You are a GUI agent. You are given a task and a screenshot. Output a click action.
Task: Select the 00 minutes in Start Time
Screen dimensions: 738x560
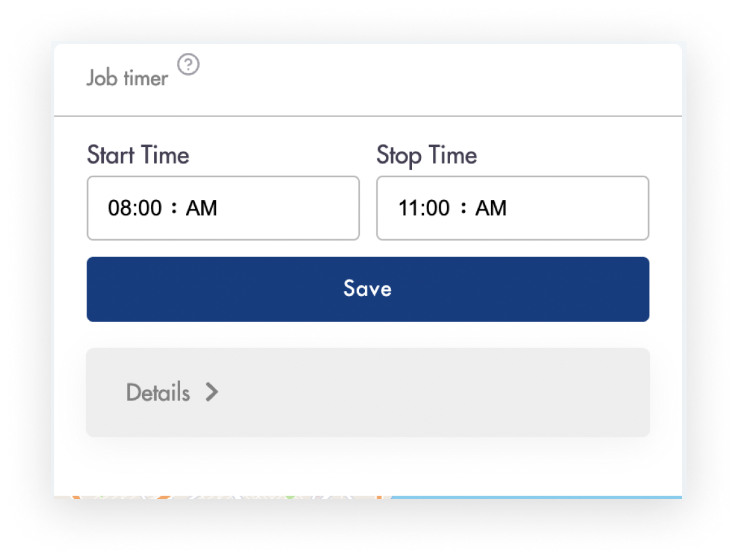150,208
